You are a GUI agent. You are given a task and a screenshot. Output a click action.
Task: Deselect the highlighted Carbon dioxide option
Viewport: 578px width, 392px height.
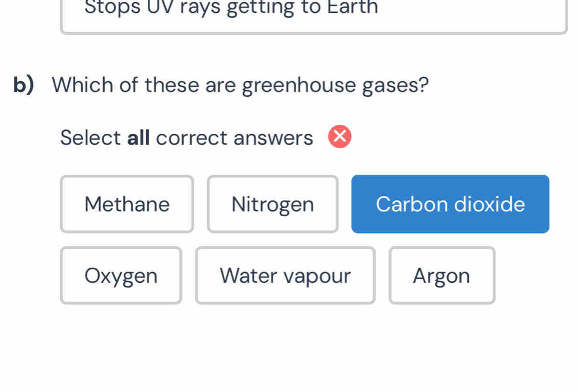pyautogui.click(x=450, y=204)
